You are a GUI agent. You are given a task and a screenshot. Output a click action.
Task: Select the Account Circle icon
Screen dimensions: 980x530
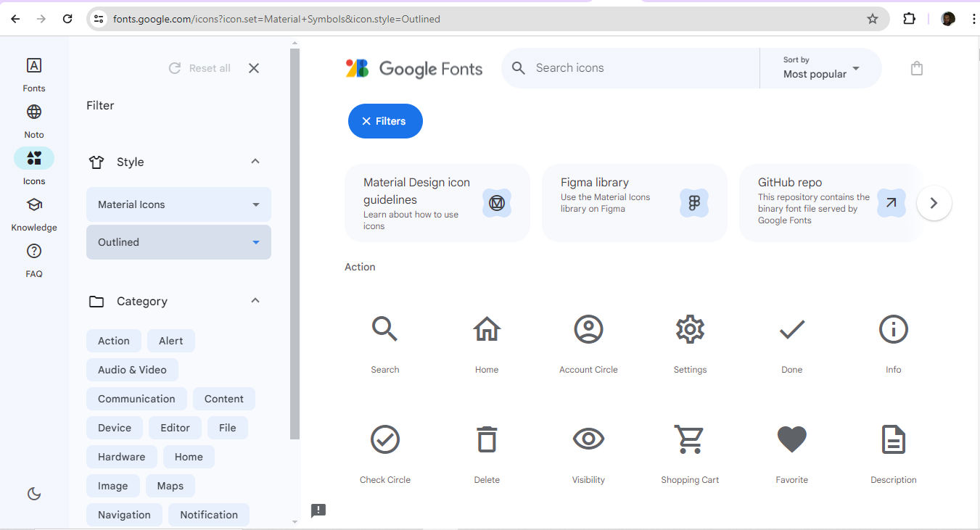(x=588, y=328)
